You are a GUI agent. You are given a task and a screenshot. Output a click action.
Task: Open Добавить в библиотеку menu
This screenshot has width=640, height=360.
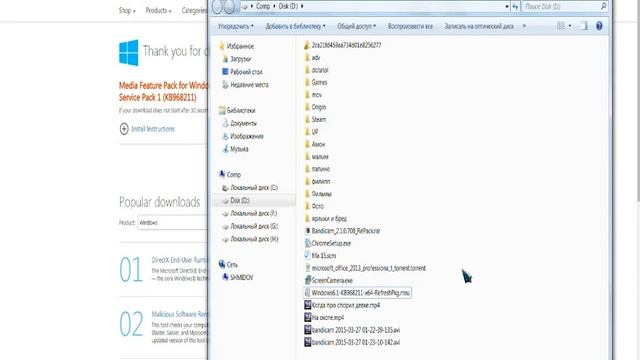coord(295,26)
